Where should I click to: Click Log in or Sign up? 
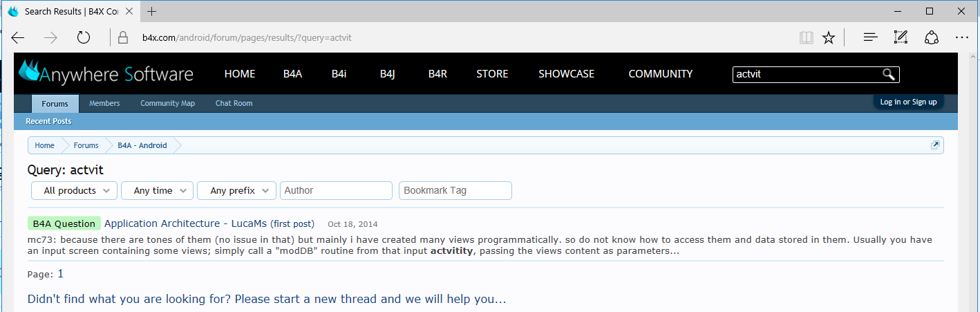tap(908, 102)
